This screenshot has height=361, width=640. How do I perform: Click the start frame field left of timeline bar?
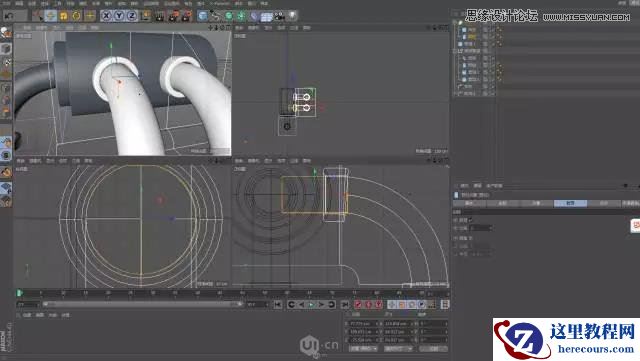pyautogui.click(x=28, y=304)
